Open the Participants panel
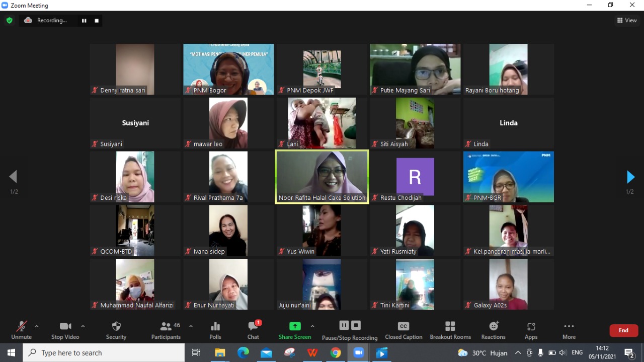 click(x=166, y=330)
